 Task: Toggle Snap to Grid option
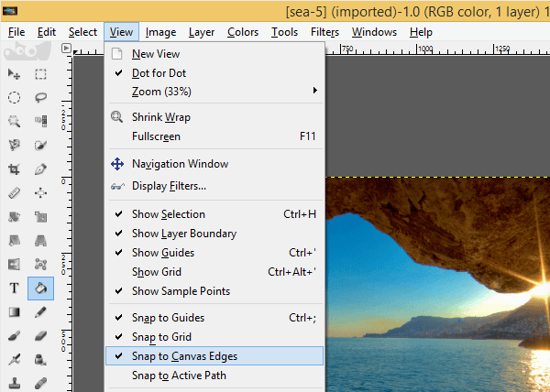pos(214,337)
